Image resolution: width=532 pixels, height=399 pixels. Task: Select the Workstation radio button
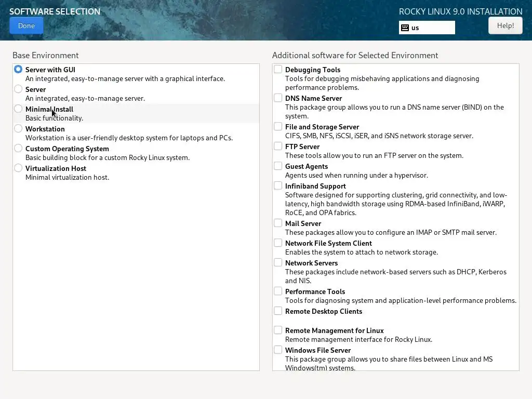click(x=18, y=129)
